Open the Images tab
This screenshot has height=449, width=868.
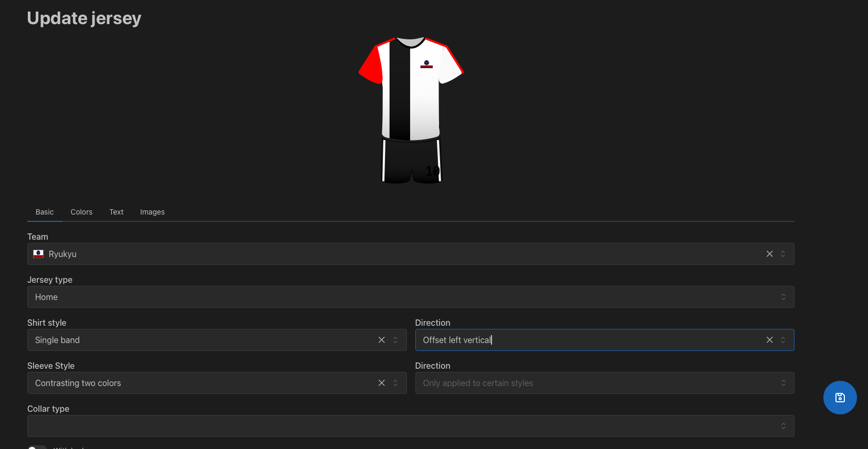click(152, 212)
